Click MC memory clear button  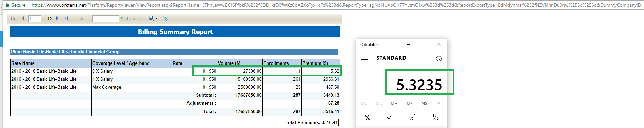click(364, 103)
